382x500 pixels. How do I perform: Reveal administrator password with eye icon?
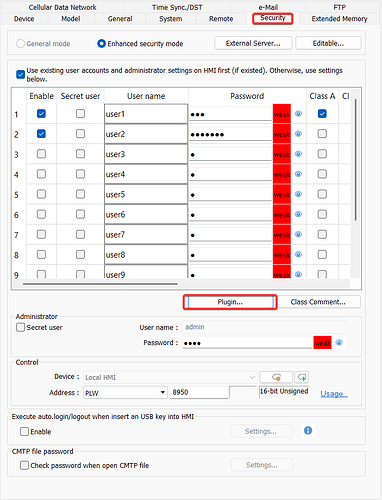(x=339, y=342)
